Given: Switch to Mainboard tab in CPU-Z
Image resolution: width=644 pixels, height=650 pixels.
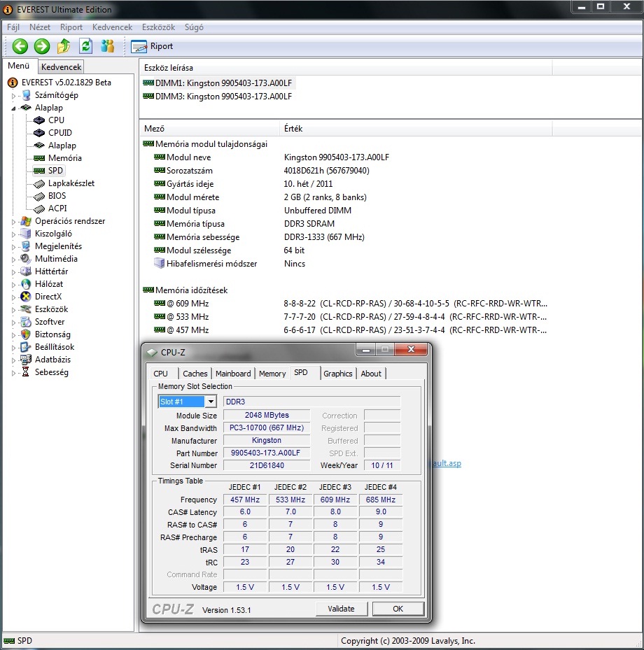Looking at the screenshot, I should coord(233,374).
